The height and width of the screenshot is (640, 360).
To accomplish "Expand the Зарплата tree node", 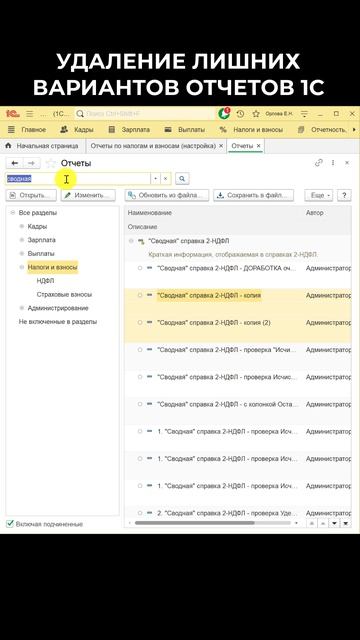I will coord(22,240).
